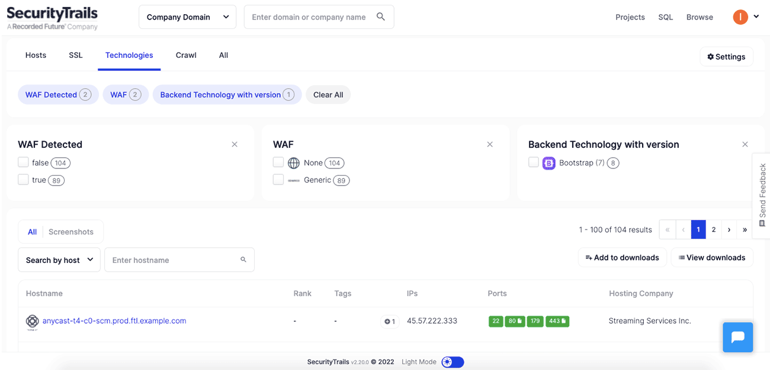Switch to the Hosts tab
The image size is (770, 370).
pyautogui.click(x=36, y=56)
